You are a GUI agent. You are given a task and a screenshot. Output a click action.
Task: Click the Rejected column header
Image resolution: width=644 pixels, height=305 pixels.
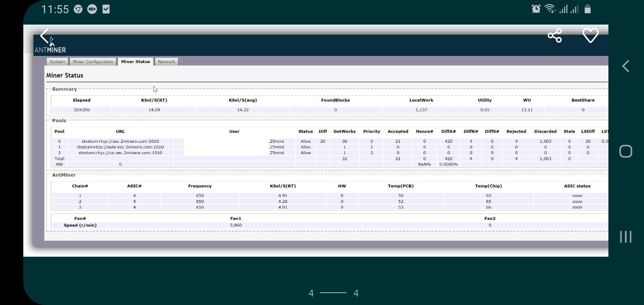tap(516, 131)
